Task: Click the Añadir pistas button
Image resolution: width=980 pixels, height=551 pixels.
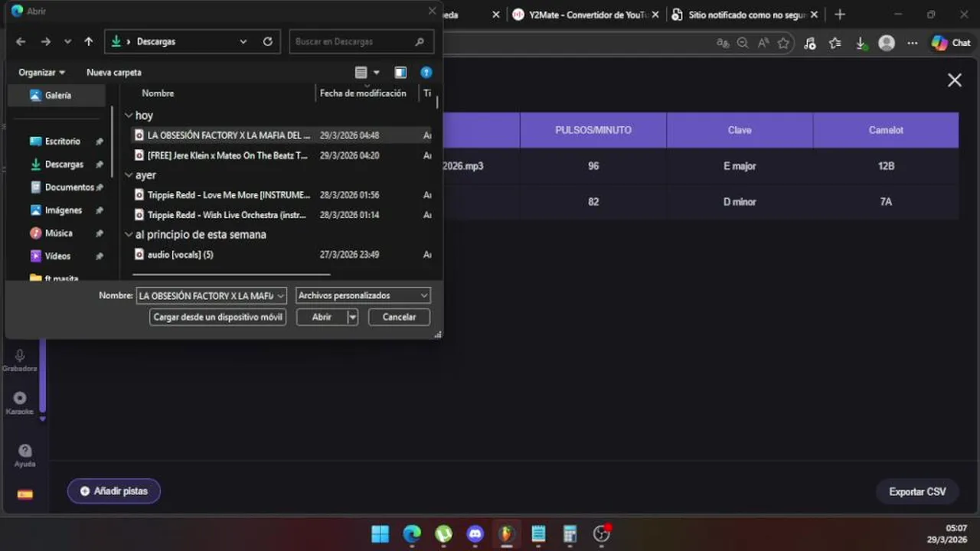Action: 114,491
